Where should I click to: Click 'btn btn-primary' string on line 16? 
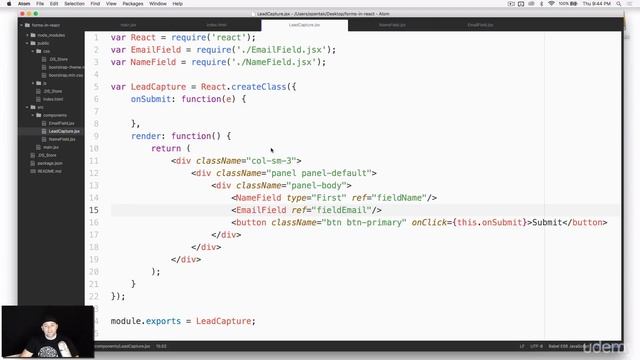tap(364, 222)
